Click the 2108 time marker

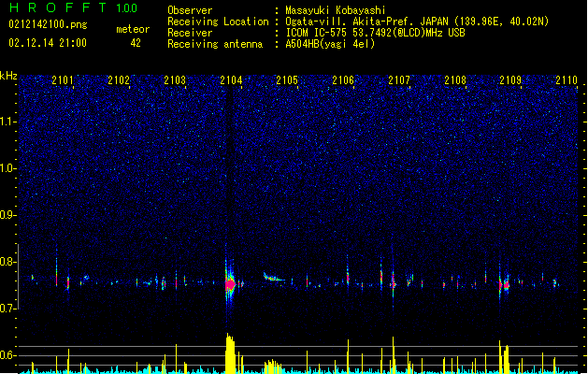(455, 79)
